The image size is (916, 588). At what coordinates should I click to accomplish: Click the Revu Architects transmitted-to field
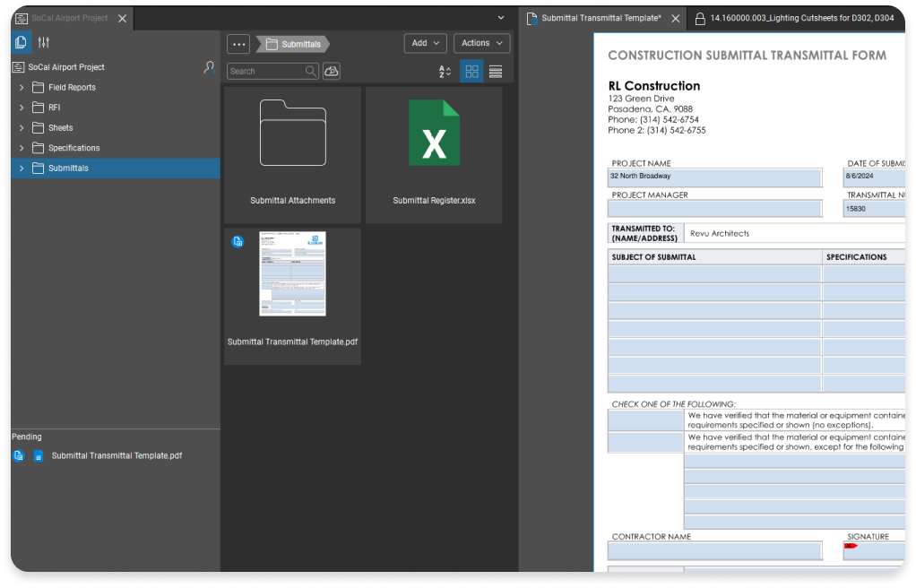click(795, 234)
